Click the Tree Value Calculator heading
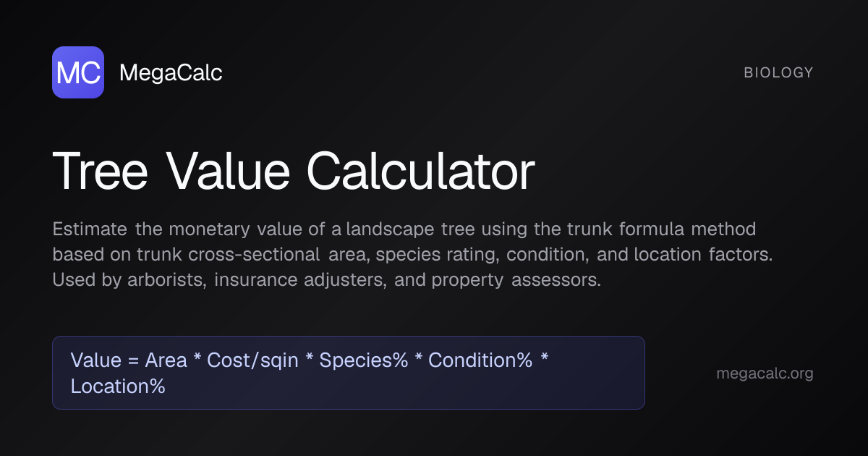Image resolution: width=868 pixels, height=456 pixels. pos(294,172)
